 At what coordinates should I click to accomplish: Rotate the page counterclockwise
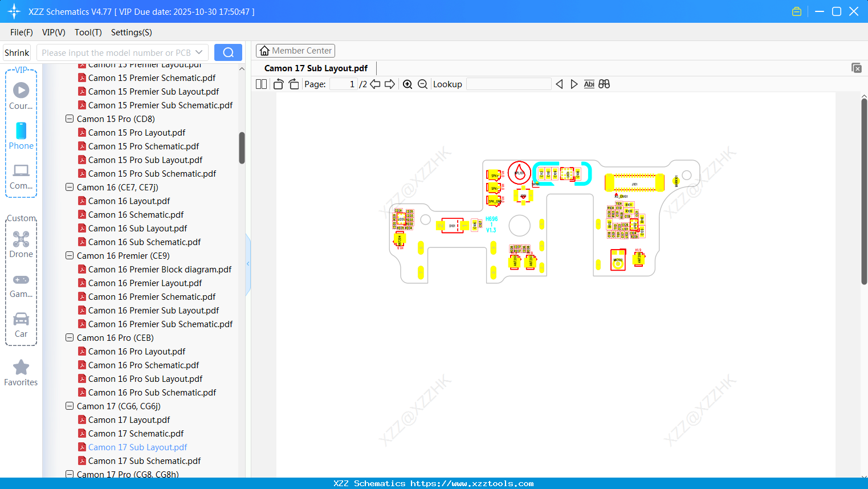tap(279, 84)
